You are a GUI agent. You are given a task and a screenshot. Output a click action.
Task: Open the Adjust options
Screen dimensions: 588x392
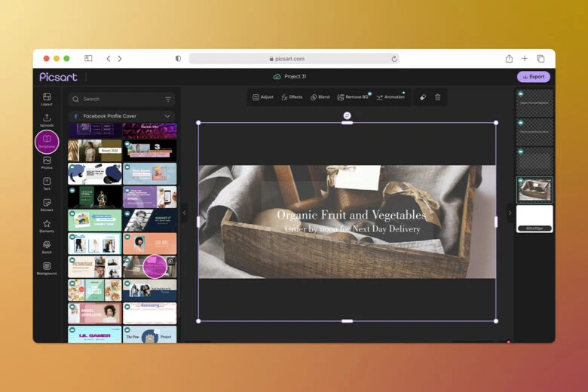[x=262, y=97]
